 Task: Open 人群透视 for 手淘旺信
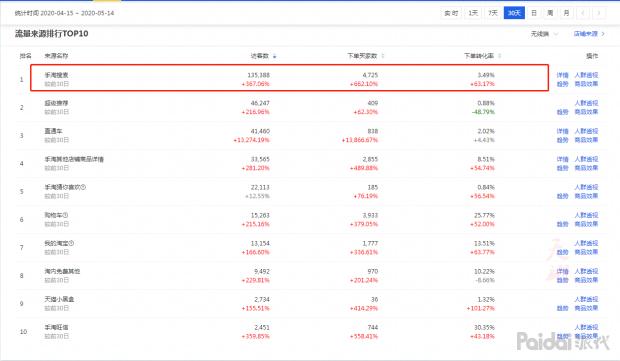(x=586, y=328)
